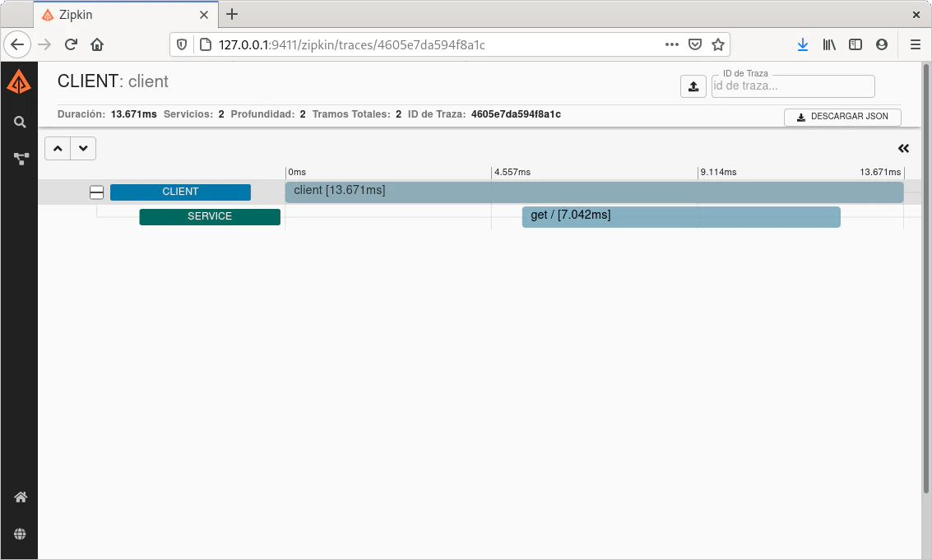Collapse the CLIENT span row

pos(96,192)
